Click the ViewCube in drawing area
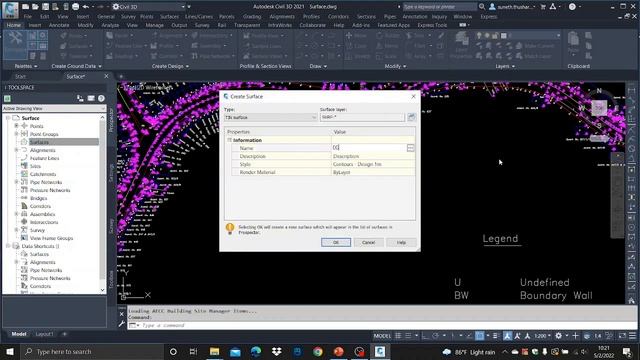The image size is (640, 360). [599, 108]
